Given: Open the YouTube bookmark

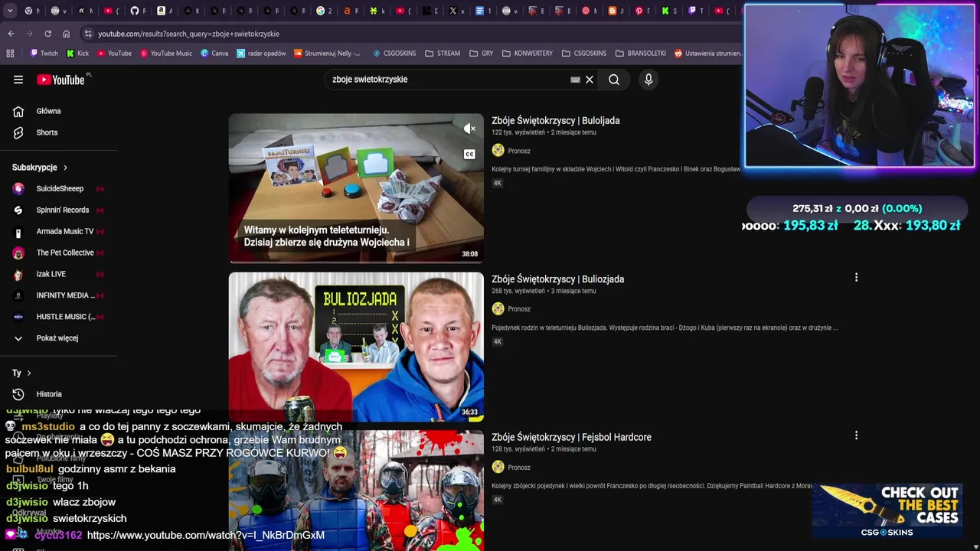Looking at the screenshot, I should [114, 54].
